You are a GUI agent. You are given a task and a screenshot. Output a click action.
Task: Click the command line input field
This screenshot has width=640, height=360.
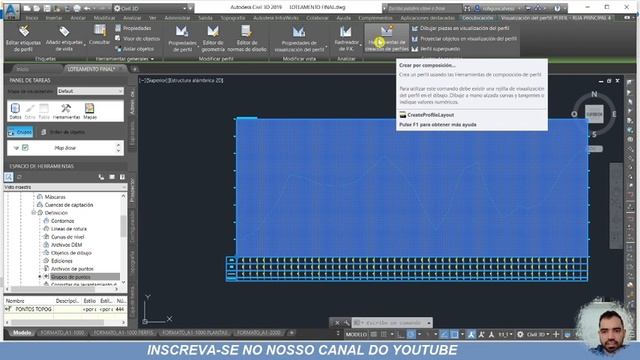(x=393, y=322)
